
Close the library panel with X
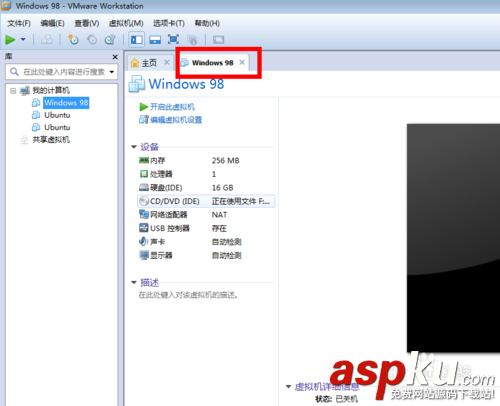tap(115, 57)
